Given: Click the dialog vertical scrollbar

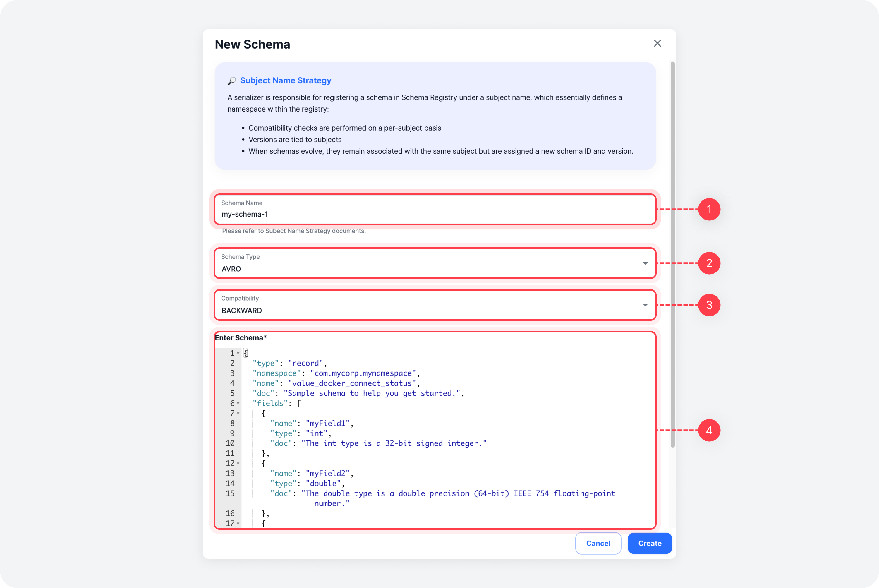Looking at the screenshot, I should [672, 255].
